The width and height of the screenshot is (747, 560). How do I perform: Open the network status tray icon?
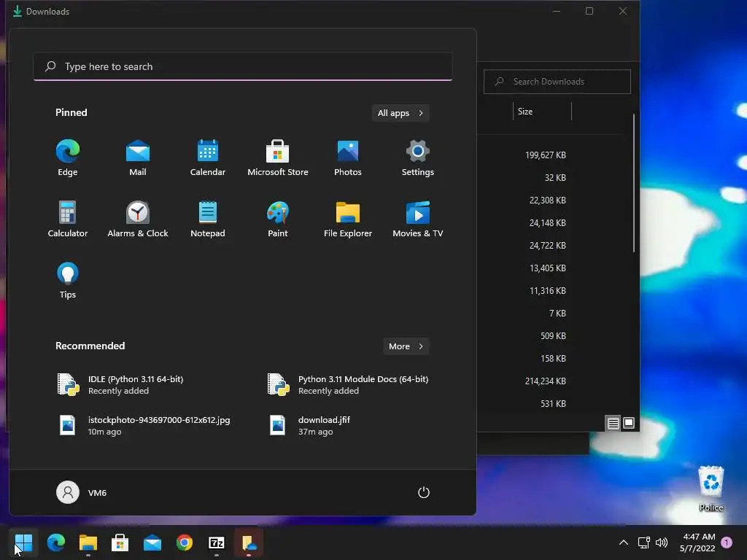coord(643,542)
